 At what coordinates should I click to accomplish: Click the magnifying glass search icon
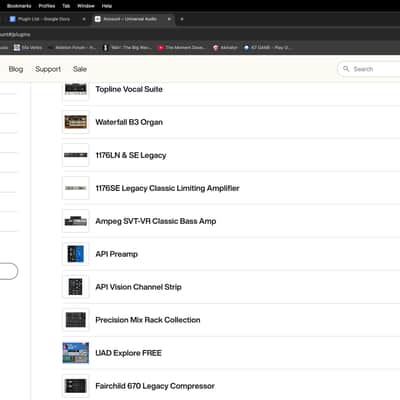tap(346, 69)
